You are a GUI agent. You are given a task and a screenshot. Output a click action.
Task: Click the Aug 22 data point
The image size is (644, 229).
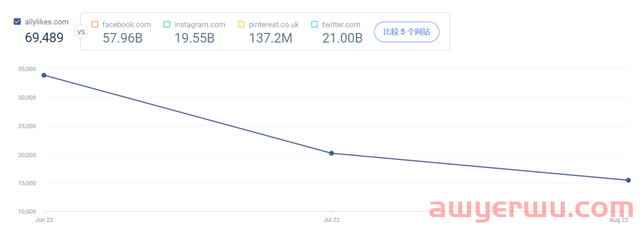628,180
